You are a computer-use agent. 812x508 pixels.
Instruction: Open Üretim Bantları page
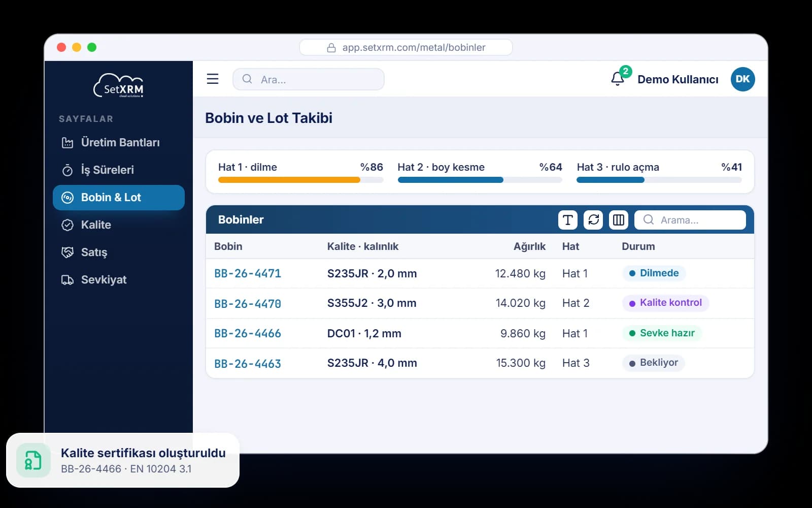119,142
